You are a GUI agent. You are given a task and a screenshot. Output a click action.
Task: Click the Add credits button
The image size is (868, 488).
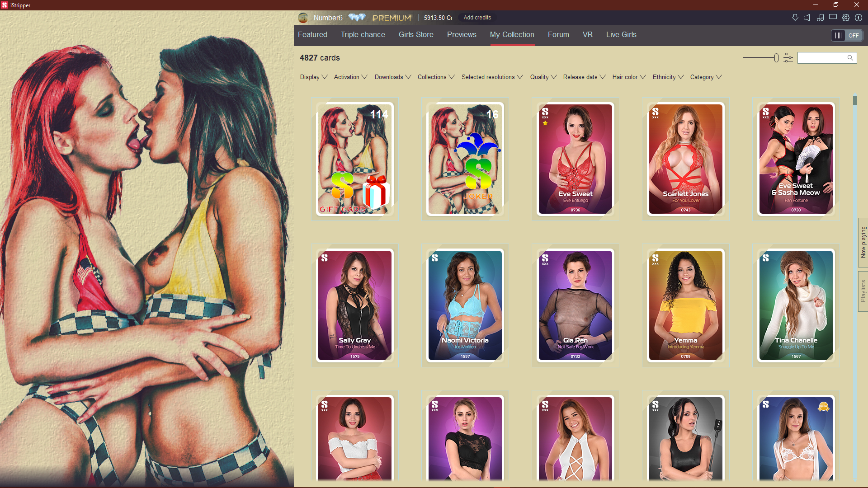pos(477,18)
